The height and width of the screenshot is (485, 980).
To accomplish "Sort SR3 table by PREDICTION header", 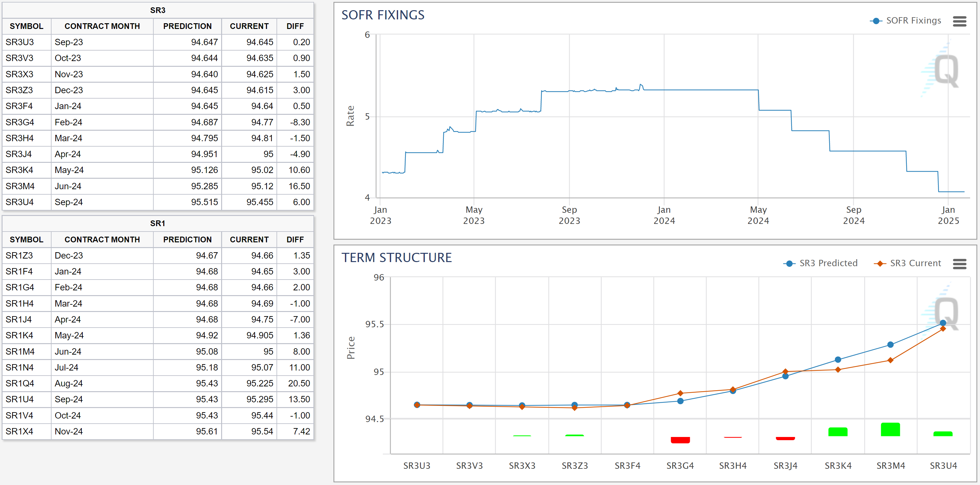I will click(187, 26).
